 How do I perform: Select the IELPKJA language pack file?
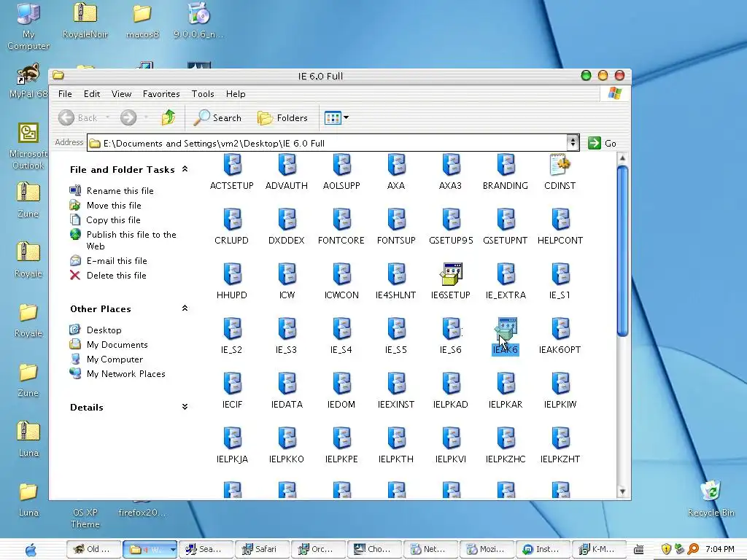pyautogui.click(x=232, y=446)
